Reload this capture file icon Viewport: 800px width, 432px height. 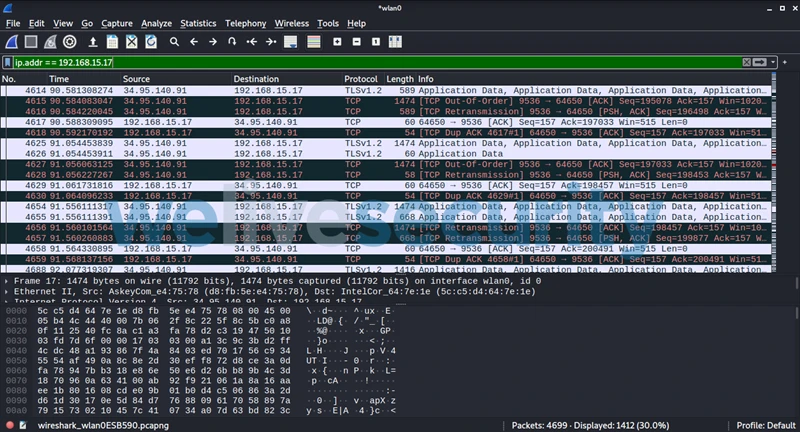[151, 42]
